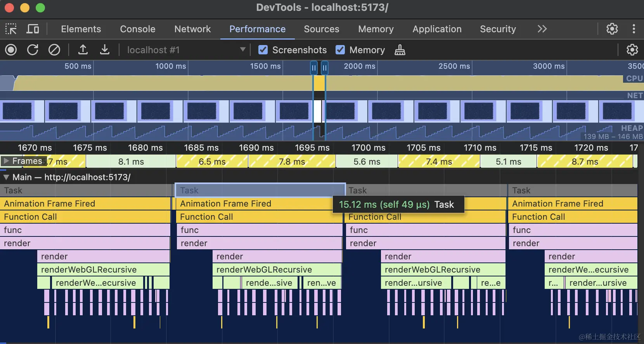
Task: Expand the Frames track
Action: pos(6,161)
